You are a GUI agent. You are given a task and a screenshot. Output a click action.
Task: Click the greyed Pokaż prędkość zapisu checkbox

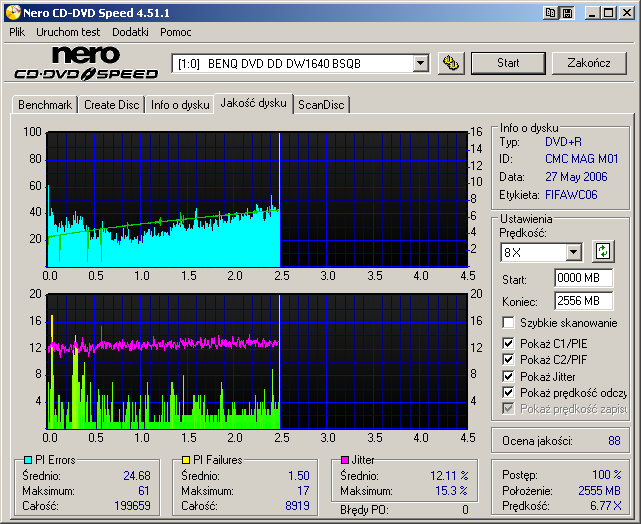[508, 408]
